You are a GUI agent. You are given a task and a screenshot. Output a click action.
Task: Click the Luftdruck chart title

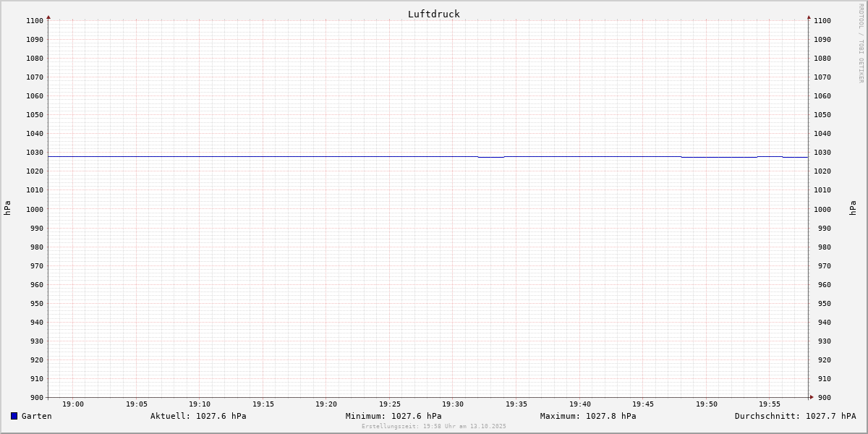[433, 14]
